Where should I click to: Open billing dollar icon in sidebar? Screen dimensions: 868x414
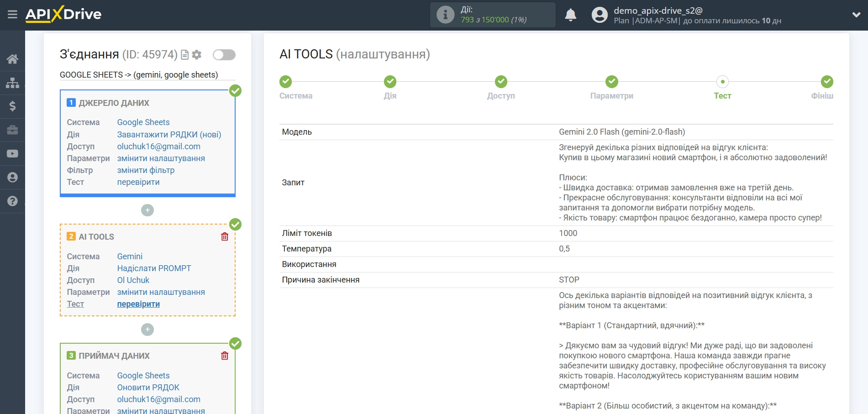[12, 106]
